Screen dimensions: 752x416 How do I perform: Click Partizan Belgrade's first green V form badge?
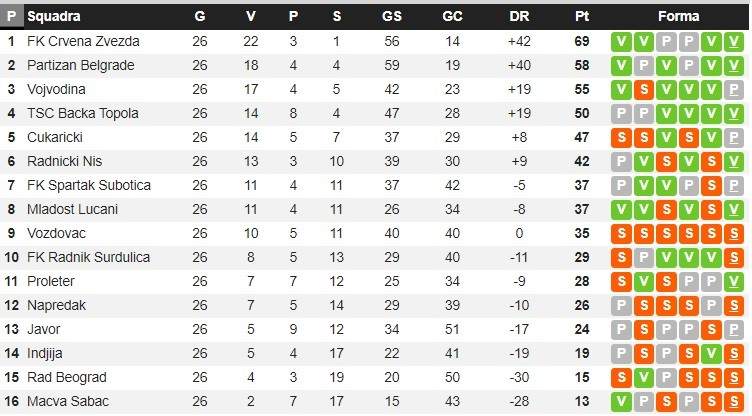click(621, 66)
